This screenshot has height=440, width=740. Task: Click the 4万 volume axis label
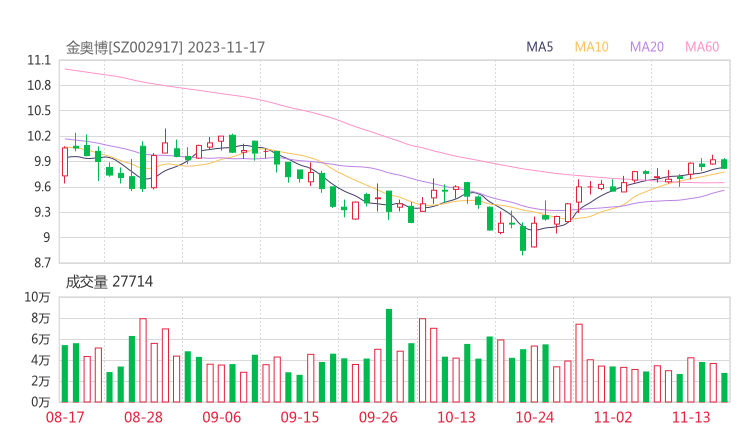pyautogui.click(x=41, y=360)
